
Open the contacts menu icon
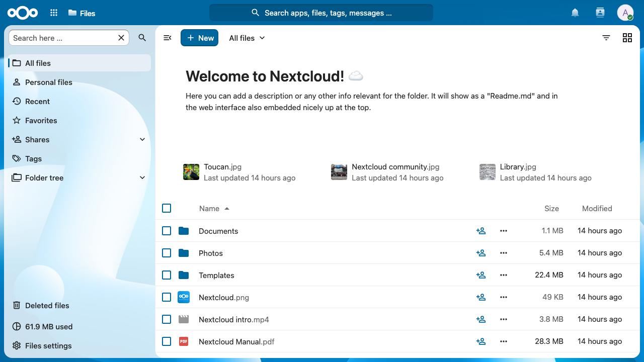[600, 13]
